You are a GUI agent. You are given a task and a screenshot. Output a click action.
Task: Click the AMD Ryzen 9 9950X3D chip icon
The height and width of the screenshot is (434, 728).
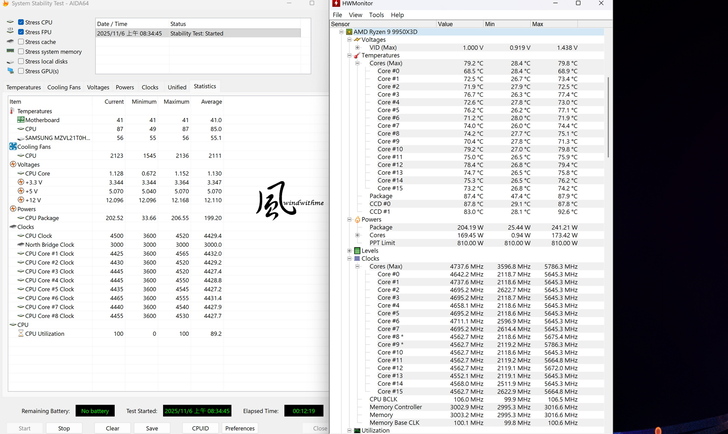tap(349, 32)
